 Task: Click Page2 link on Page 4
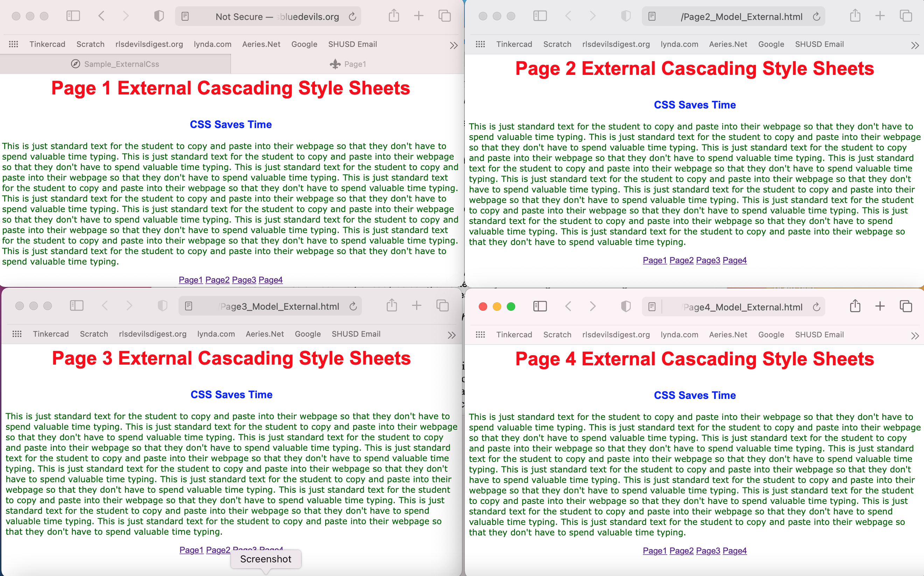pos(681,550)
